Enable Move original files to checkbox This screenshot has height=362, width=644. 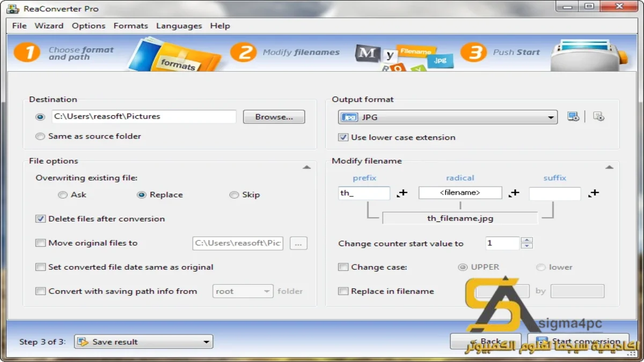40,243
